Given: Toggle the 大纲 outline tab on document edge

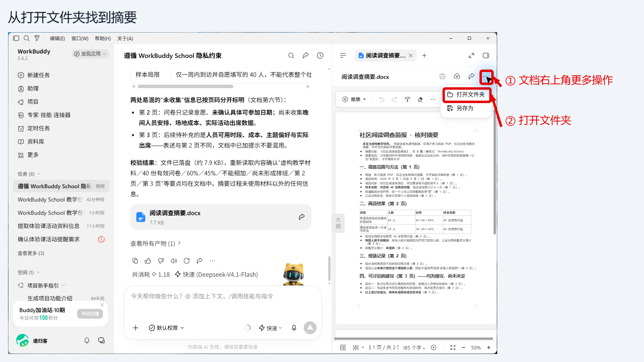Looking at the screenshot, I should [338, 223].
